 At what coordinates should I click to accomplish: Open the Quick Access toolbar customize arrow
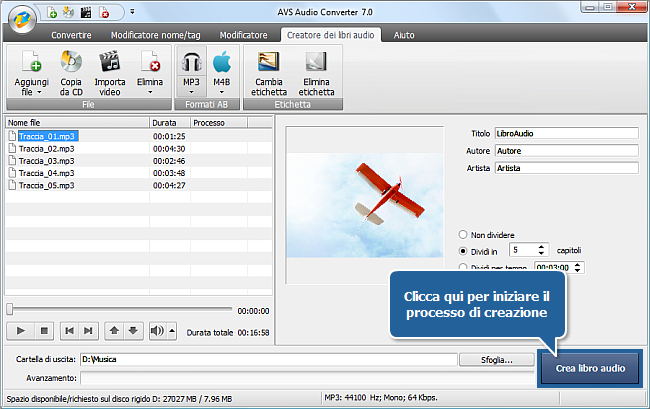pyautogui.click(x=133, y=13)
